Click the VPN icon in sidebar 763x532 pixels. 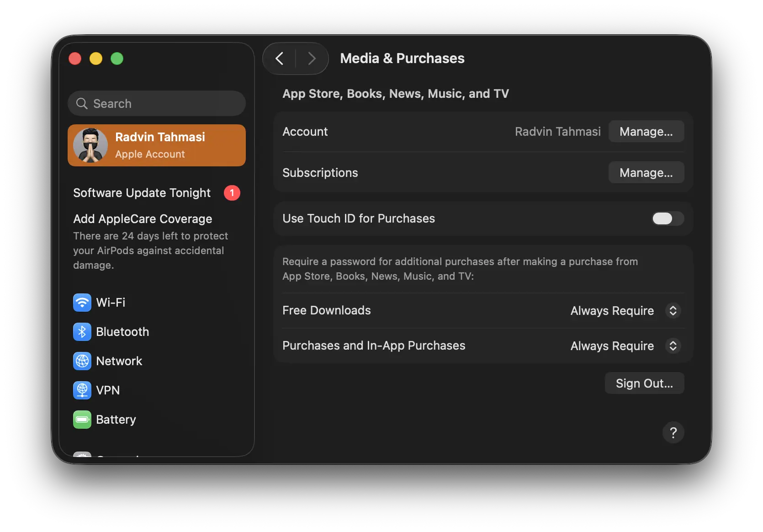pyautogui.click(x=82, y=390)
